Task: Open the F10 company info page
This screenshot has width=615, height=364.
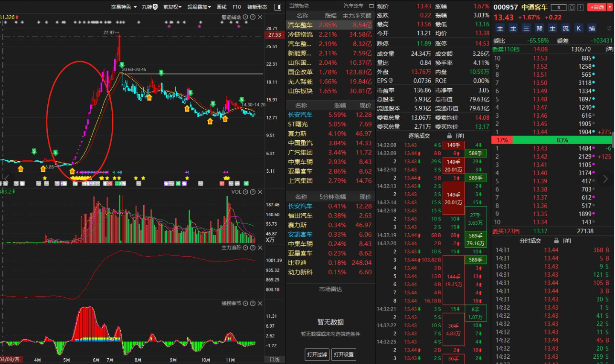Action: [x=237, y=7]
